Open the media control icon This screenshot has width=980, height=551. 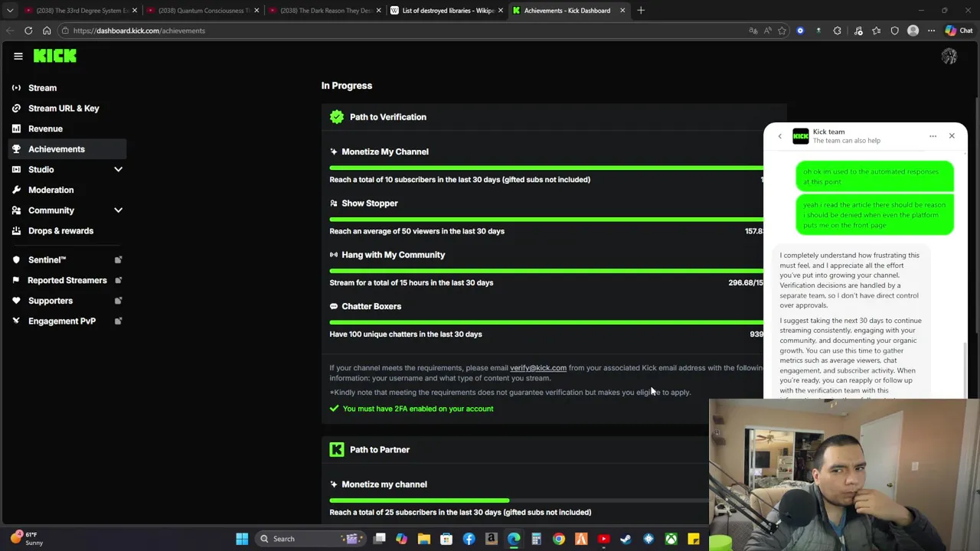(x=858, y=31)
